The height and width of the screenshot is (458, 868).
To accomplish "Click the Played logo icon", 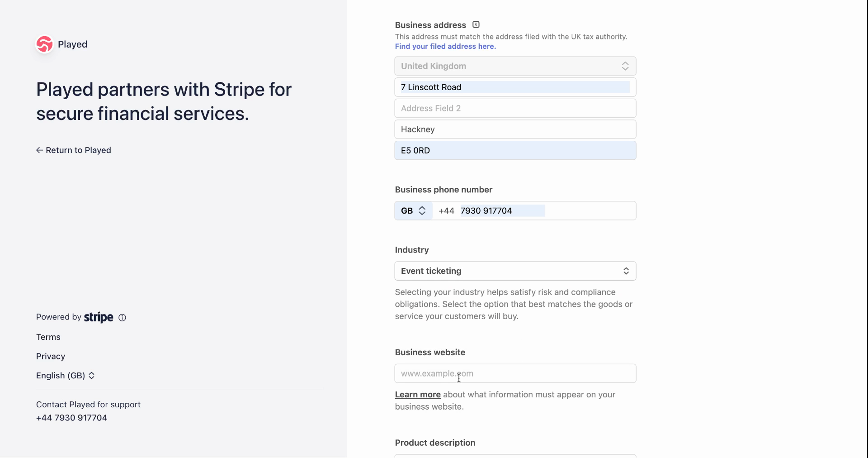I will 45,44.
